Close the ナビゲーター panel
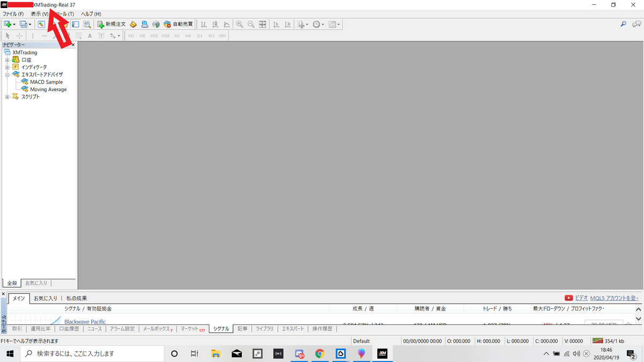The height and width of the screenshot is (362, 644). 73,45
